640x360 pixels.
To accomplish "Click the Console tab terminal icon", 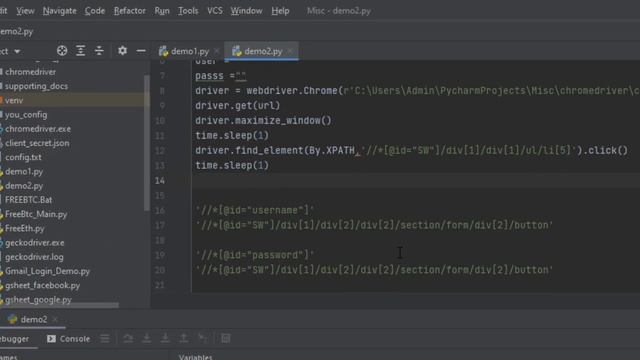I will [51, 339].
